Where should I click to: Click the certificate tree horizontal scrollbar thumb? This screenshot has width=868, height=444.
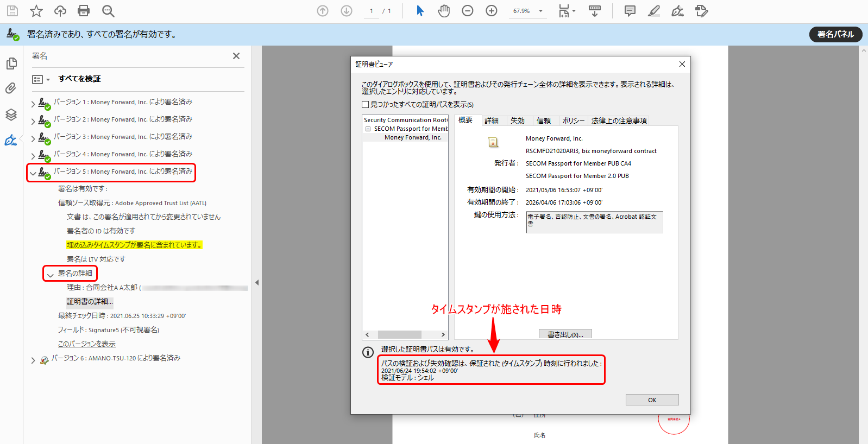399,334
